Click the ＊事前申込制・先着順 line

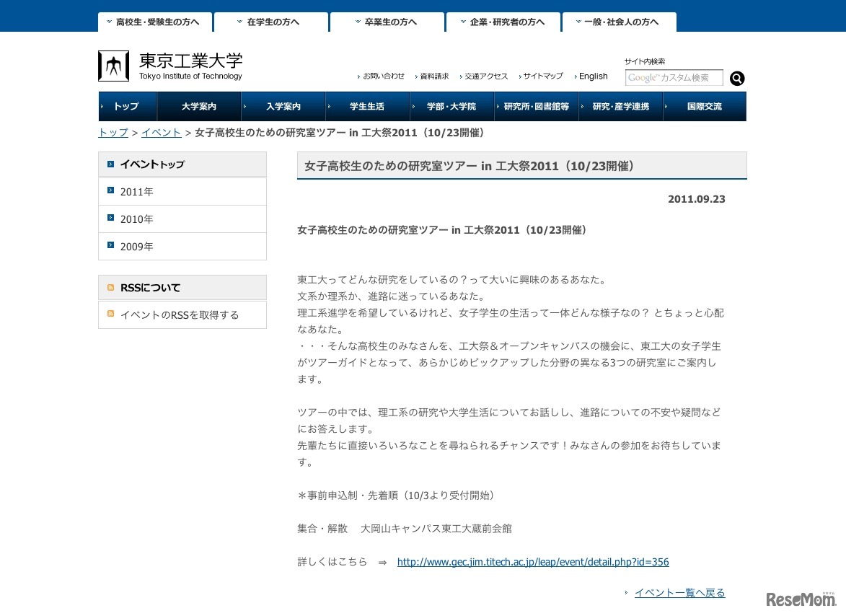[397, 495]
